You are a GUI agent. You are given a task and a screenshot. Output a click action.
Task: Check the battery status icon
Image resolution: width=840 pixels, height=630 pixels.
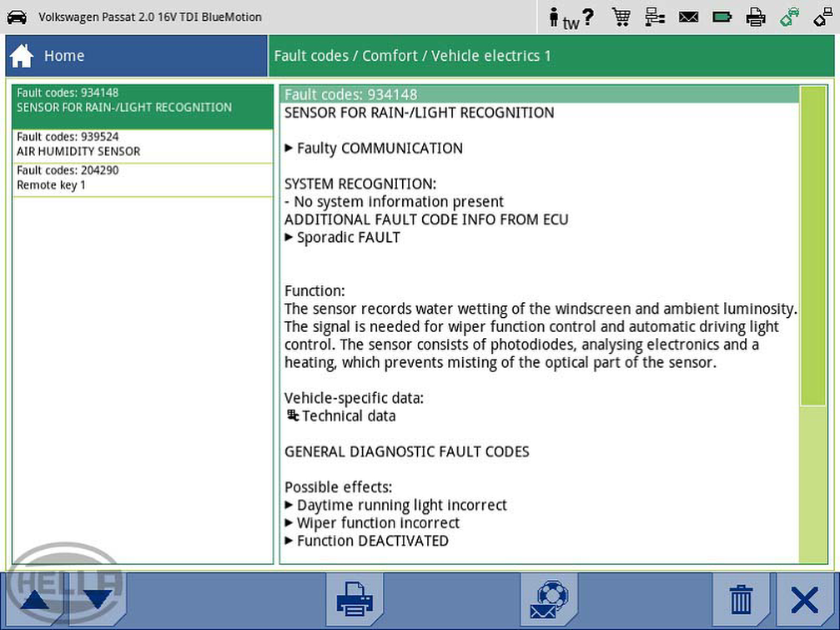(x=722, y=17)
